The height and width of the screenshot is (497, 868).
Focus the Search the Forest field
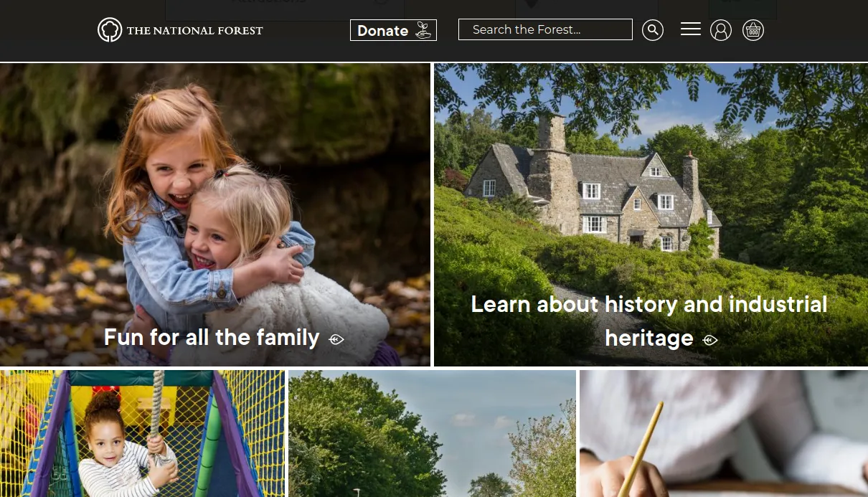pos(545,29)
